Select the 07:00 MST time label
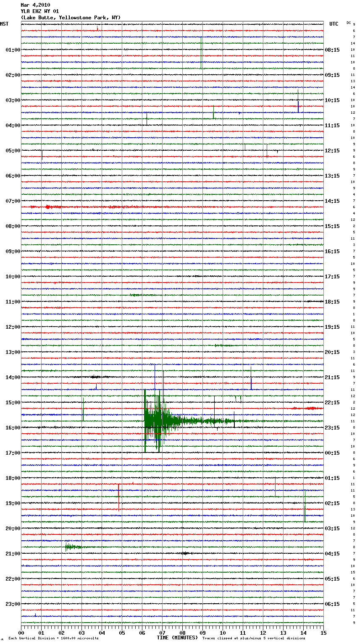The height and width of the screenshot is (644, 357). tap(13, 201)
